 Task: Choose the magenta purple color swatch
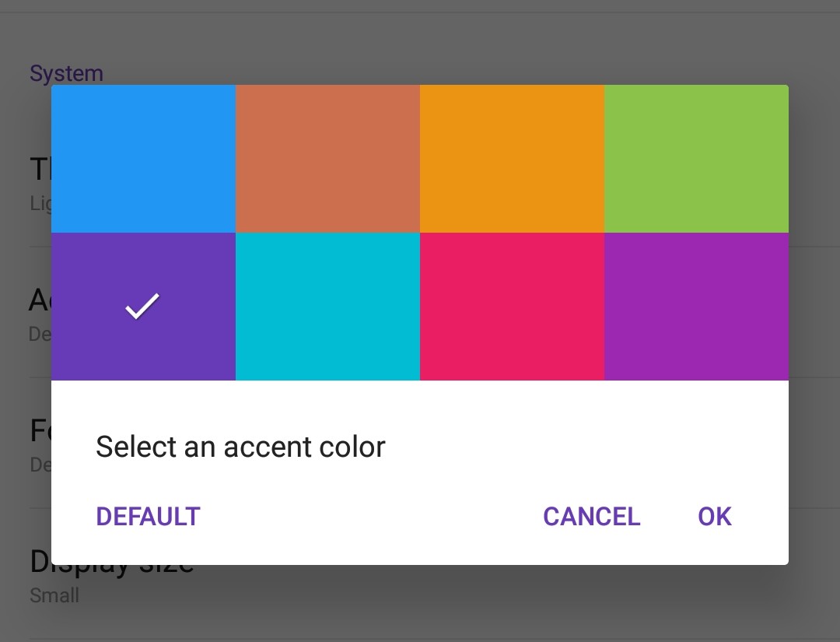tap(696, 307)
